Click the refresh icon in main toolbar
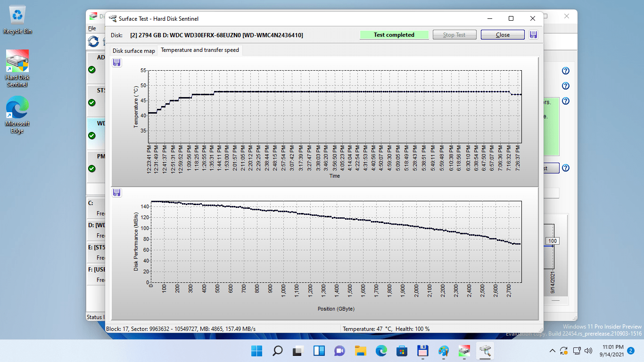Image resolution: width=644 pixels, height=362 pixels. tap(93, 41)
